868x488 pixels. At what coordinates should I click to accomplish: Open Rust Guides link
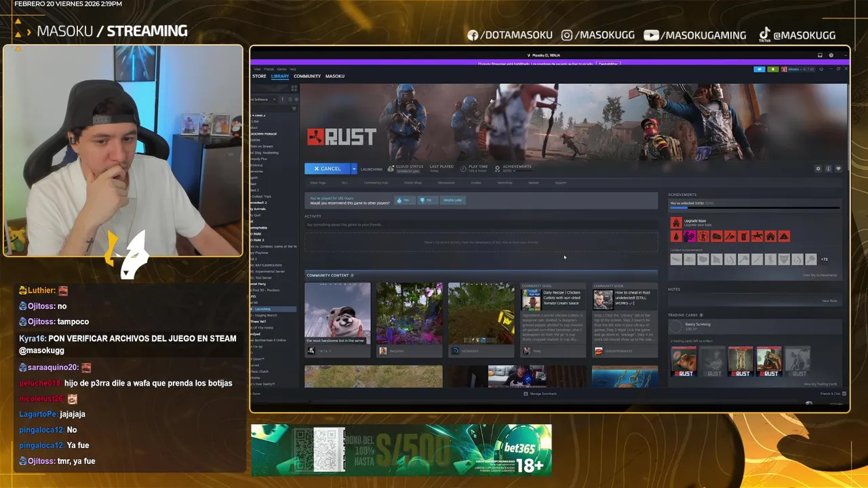(x=476, y=182)
